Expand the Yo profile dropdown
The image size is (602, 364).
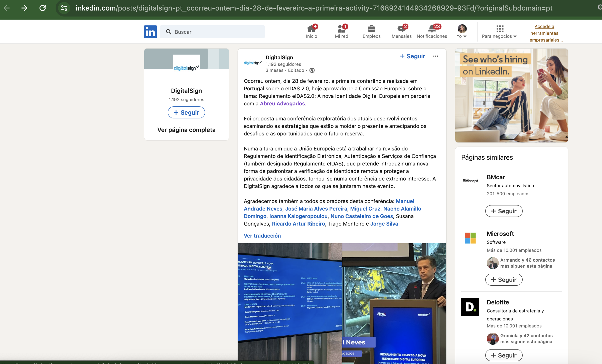coord(462,32)
